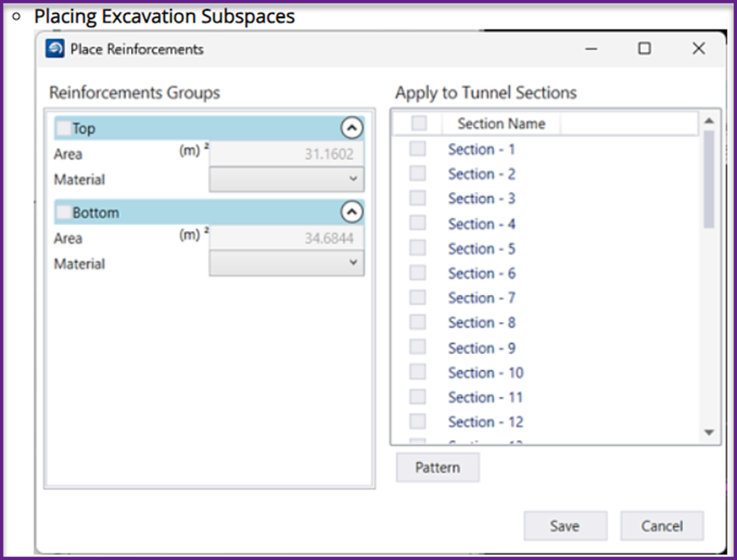Click the Top group Area value field
Image resolution: width=737 pixels, height=560 pixels.
tap(286, 155)
